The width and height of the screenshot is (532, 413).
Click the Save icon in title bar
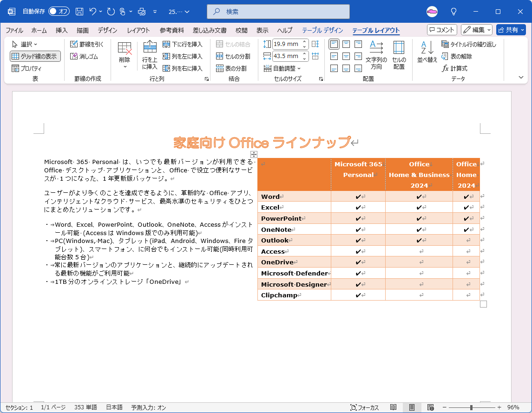pyautogui.click(x=79, y=12)
